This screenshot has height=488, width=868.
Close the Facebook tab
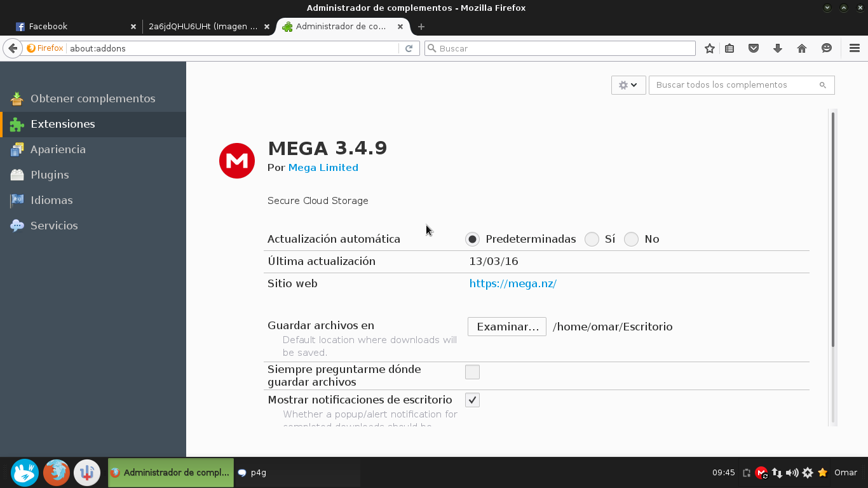(133, 27)
